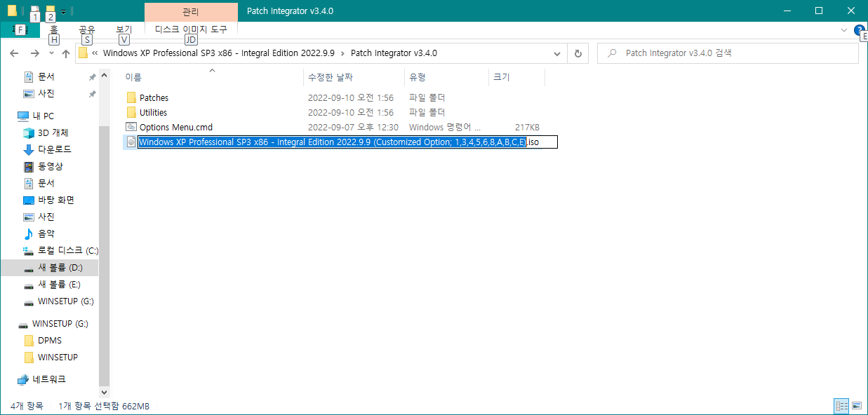This screenshot has width=868, height=415.
Task: Open the 보기 ribbon tab
Action: (124, 29)
